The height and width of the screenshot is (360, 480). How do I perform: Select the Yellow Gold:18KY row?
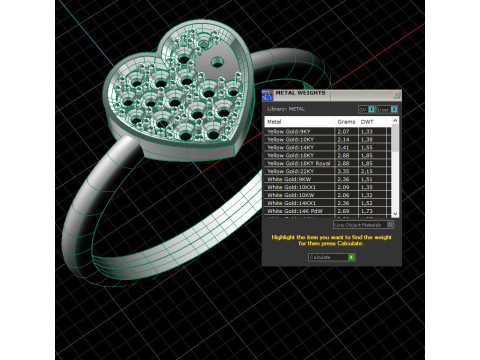pos(328,155)
